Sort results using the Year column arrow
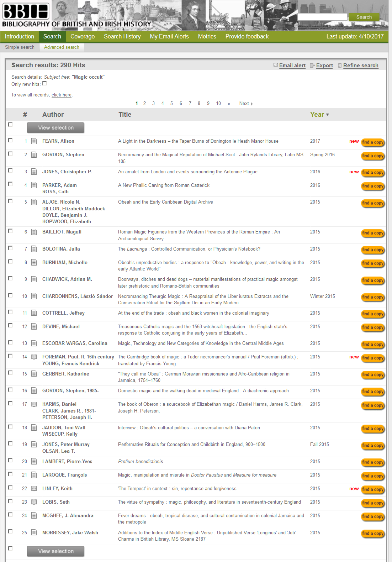This screenshot has height=562, width=392. coord(327,115)
